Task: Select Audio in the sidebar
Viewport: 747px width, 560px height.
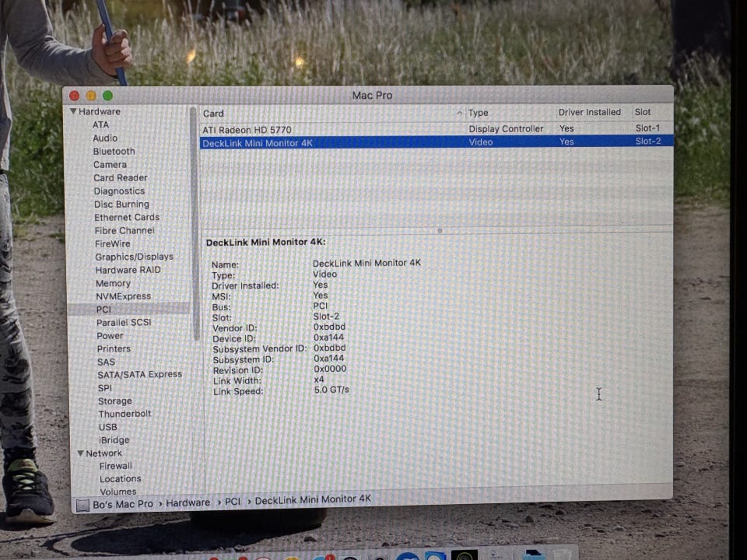Action: point(105,138)
